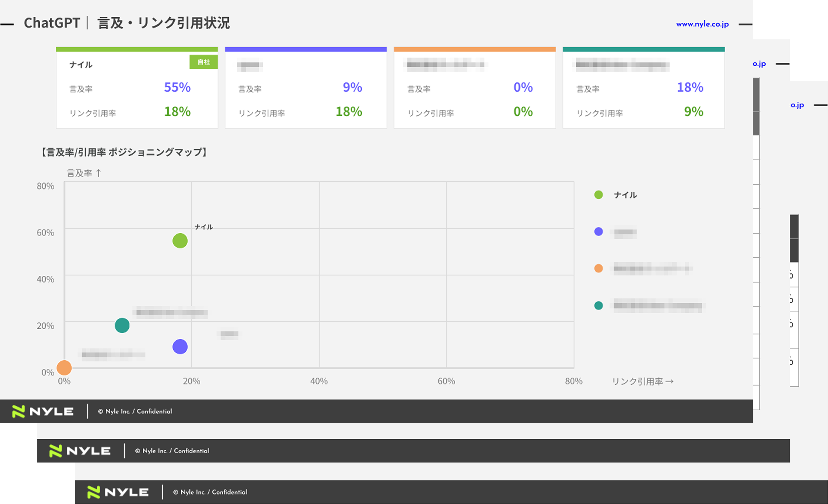Click the 言及・リンク引用状況 title text

pos(164,23)
